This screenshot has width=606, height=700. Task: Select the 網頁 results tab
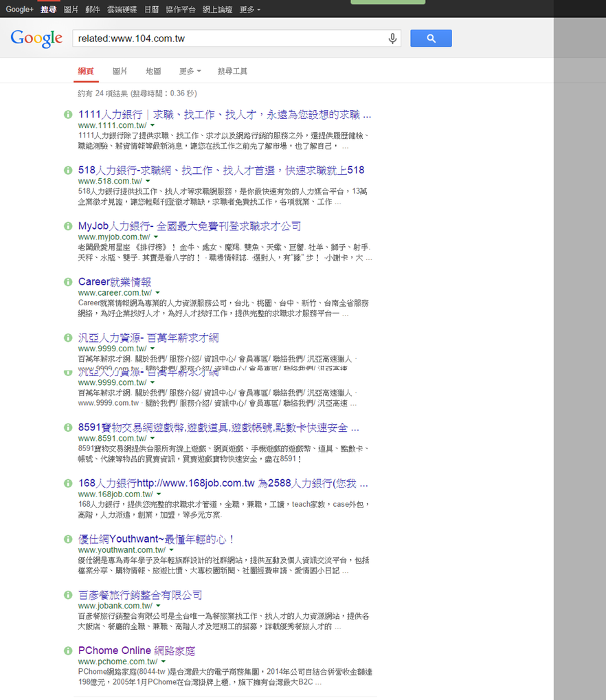click(86, 72)
